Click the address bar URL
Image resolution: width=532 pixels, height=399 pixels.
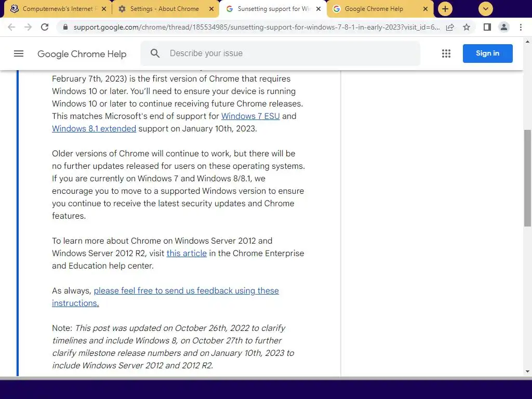pyautogui.click(x=257, y=27)
